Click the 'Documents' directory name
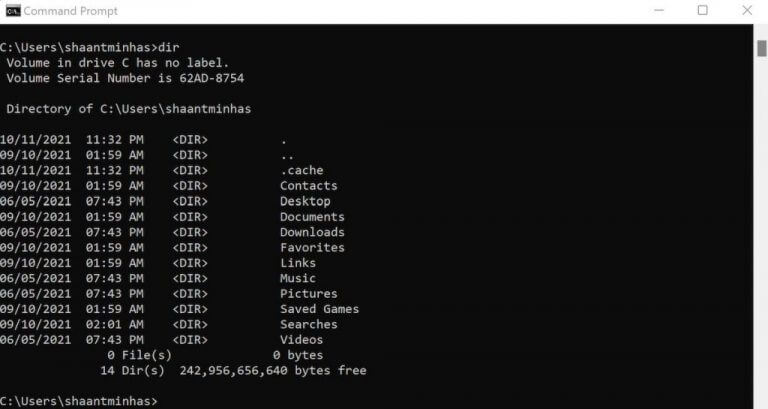Viewport: 768px width, 409px height. point(312,217)
